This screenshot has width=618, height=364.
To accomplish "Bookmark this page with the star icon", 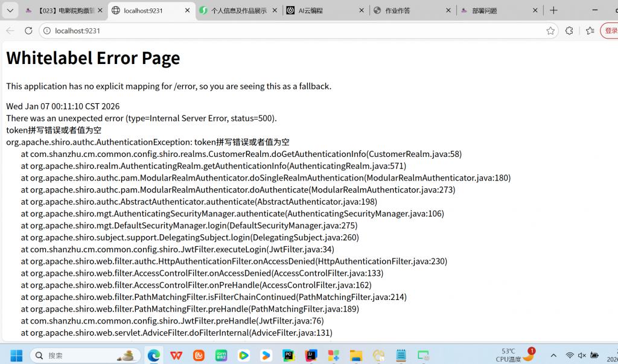I will coord(550,31).
